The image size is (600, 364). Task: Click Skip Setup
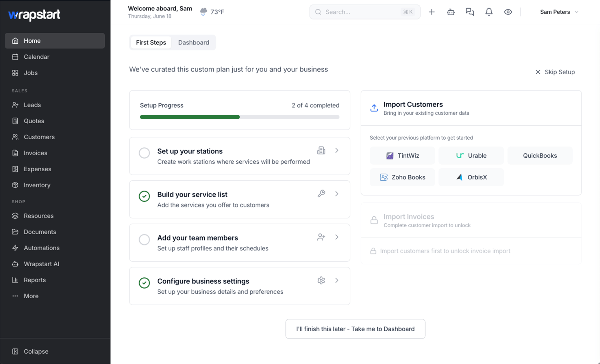coord(555,72)
